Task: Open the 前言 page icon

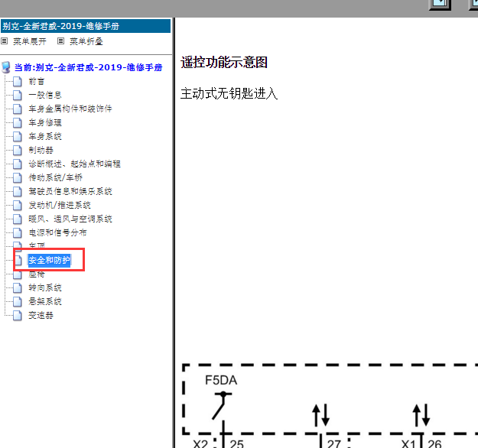Action: pos(18,81)
